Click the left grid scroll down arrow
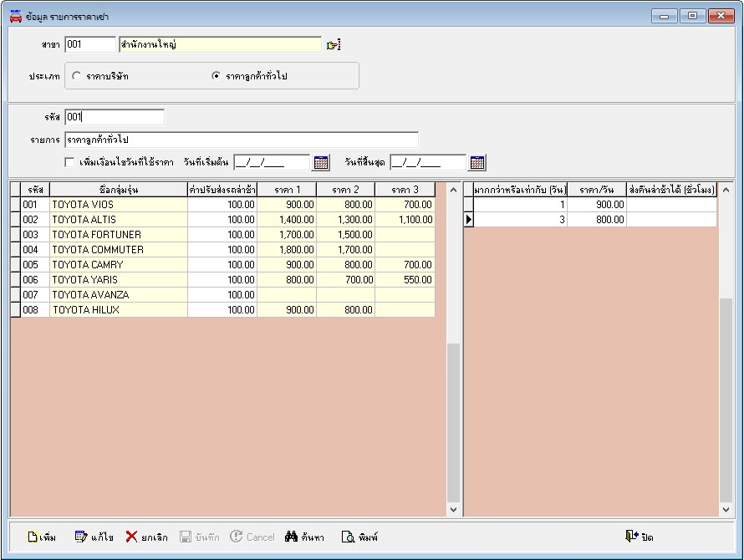Image resolution: width=744 pixels, height=560 pixels. click(x=453, y=509)
